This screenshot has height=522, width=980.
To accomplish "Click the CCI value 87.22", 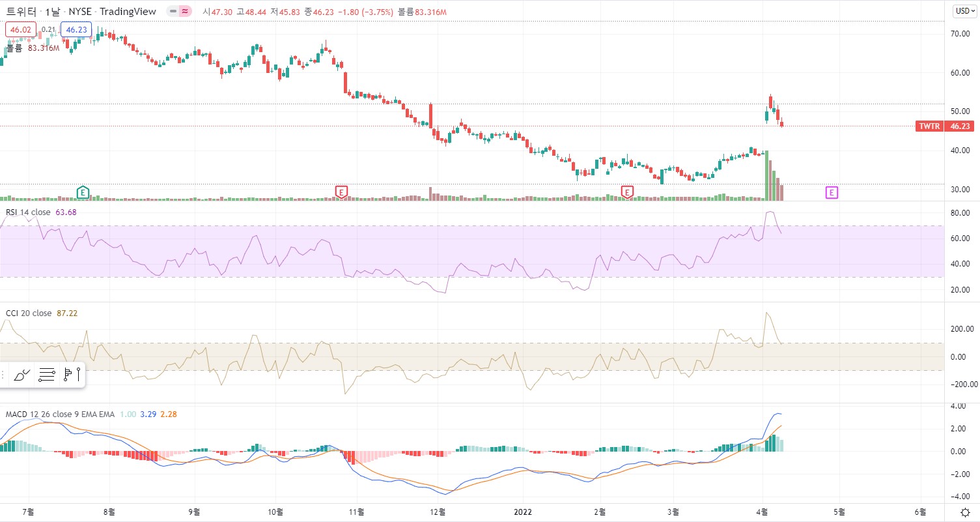I will pyautogui.click(x=67, y=313).
